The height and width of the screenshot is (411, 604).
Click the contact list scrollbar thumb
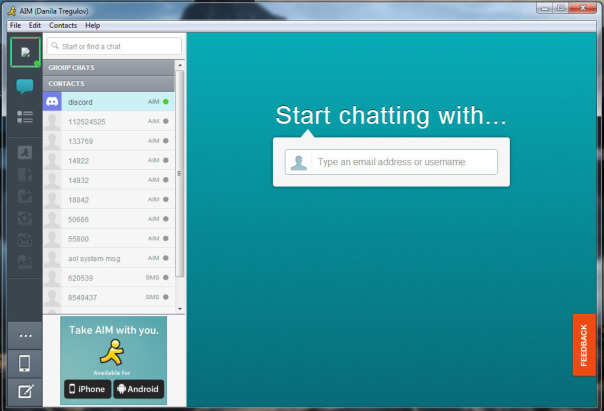point(180,173)
